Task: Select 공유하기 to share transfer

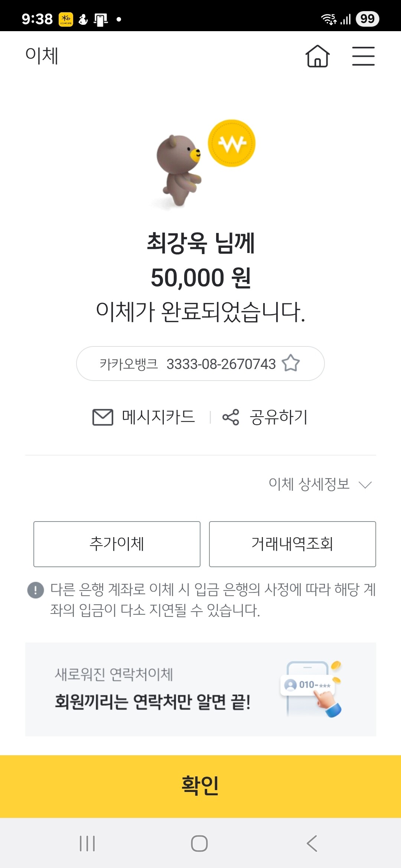Action: (x=278, y=417)
